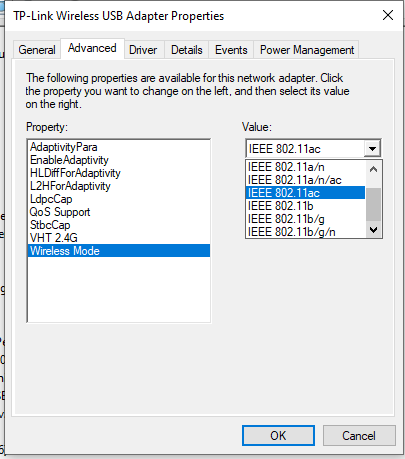Click the value list scrollbar thumb

pos(373,204)
